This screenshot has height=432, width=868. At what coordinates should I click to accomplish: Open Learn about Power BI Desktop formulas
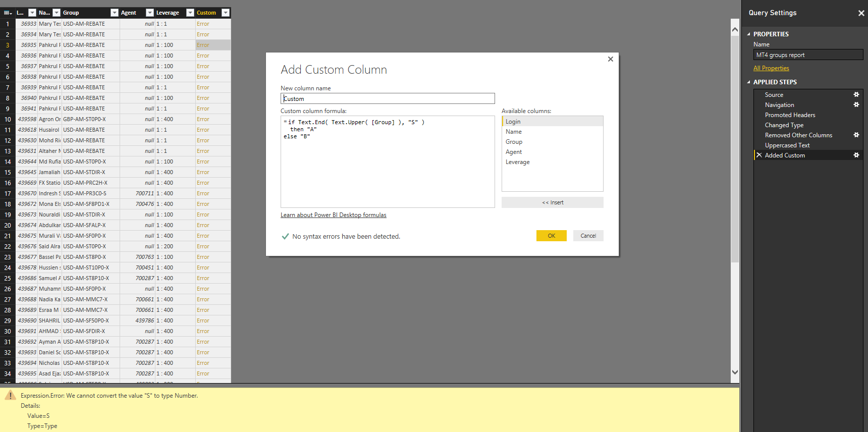click(334, 215)
